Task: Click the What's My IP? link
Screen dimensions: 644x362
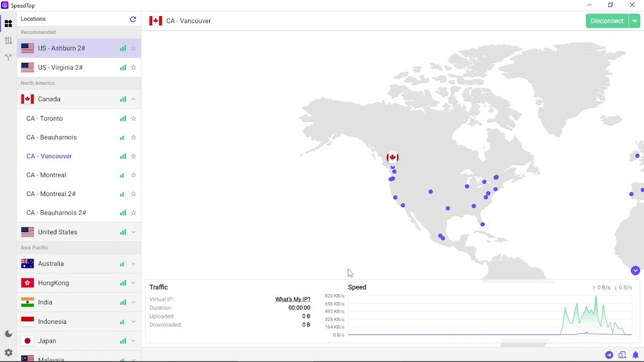Action: tap(292, 299)
